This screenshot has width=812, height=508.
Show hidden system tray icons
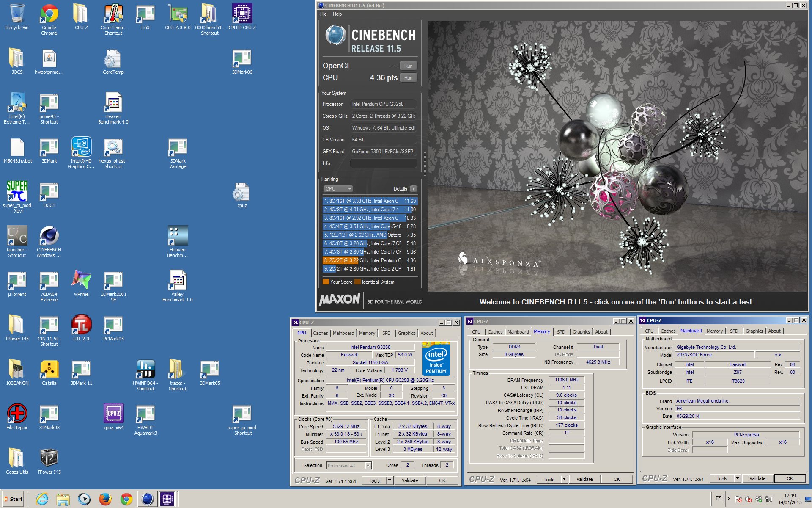coord(729,498)
